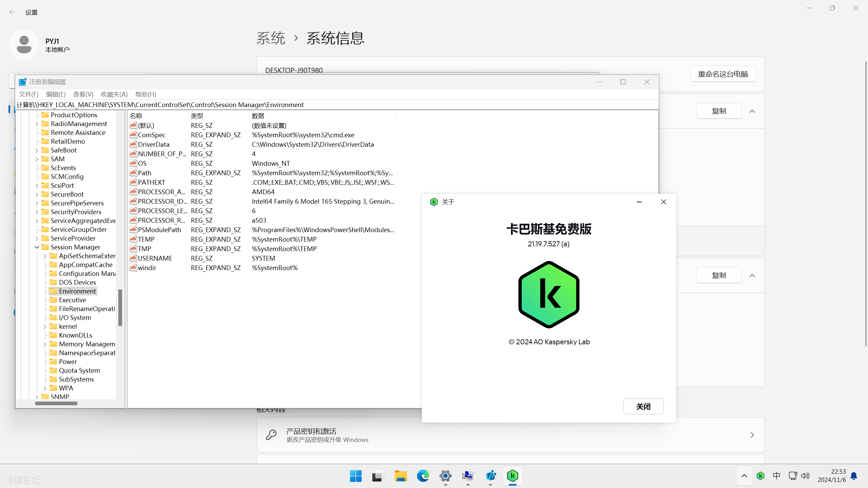Screen dimensions: 868x488
Task: Switch to Settings gear taskbar icon
Action: pos(446,476)
